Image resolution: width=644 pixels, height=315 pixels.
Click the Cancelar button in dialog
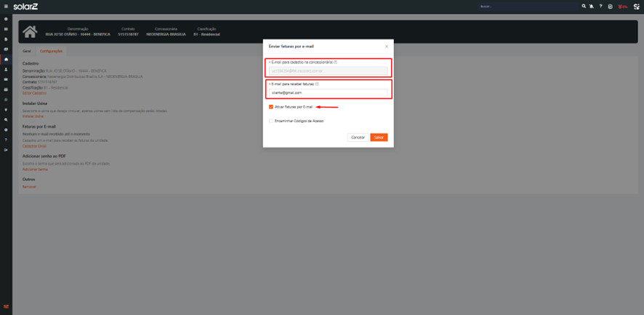click(x=358, y=137)
